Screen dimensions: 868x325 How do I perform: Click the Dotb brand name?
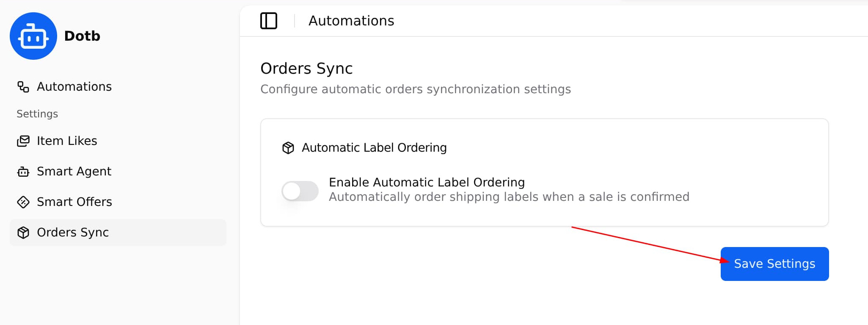(82, 36)
